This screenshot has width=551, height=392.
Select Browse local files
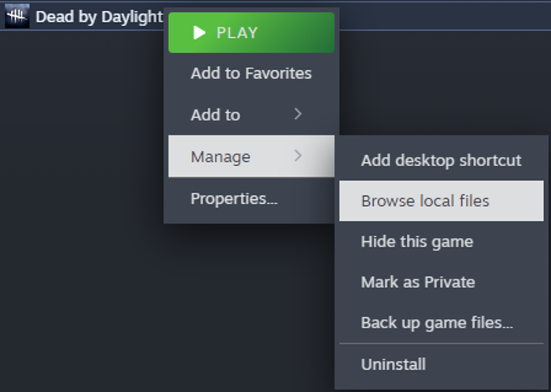click(x=442, y=201)
